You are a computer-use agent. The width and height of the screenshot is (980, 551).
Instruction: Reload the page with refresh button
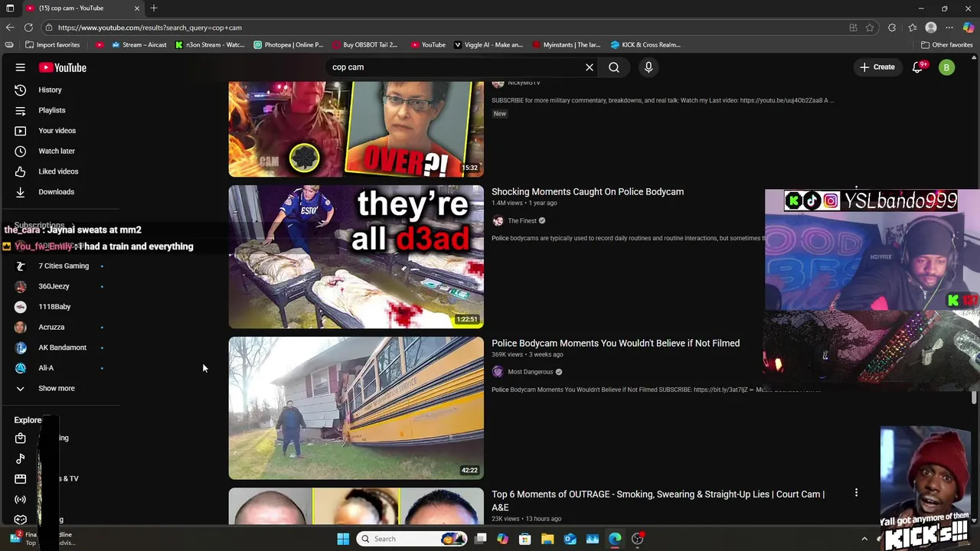click(28, 28)
